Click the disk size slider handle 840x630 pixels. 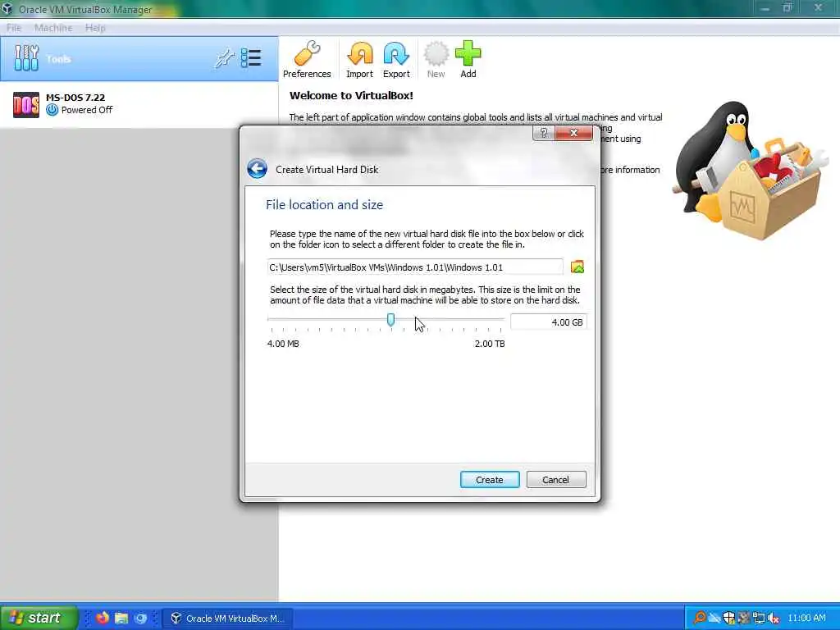click(391, 319)
